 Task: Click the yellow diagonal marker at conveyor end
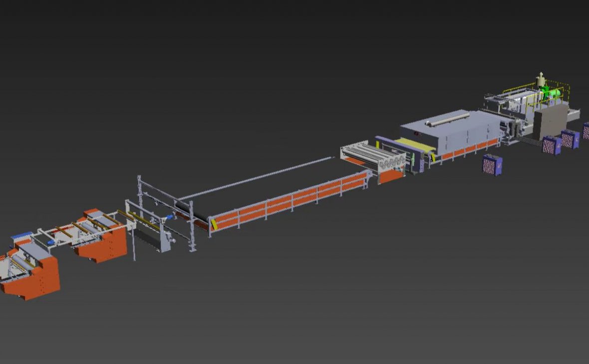(x=214, y=224)
